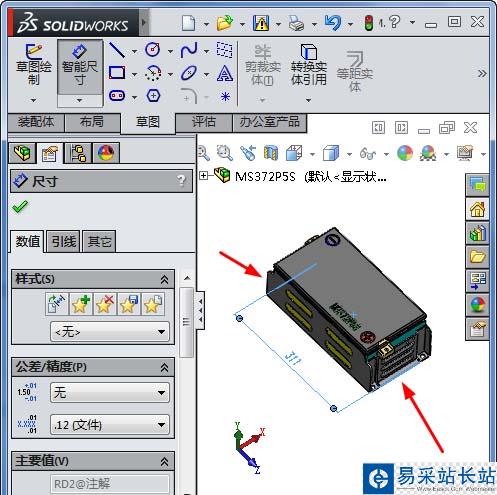Open the Design Library icon in task pane
This screenshot has width=497, height=495.
point(477,233)
